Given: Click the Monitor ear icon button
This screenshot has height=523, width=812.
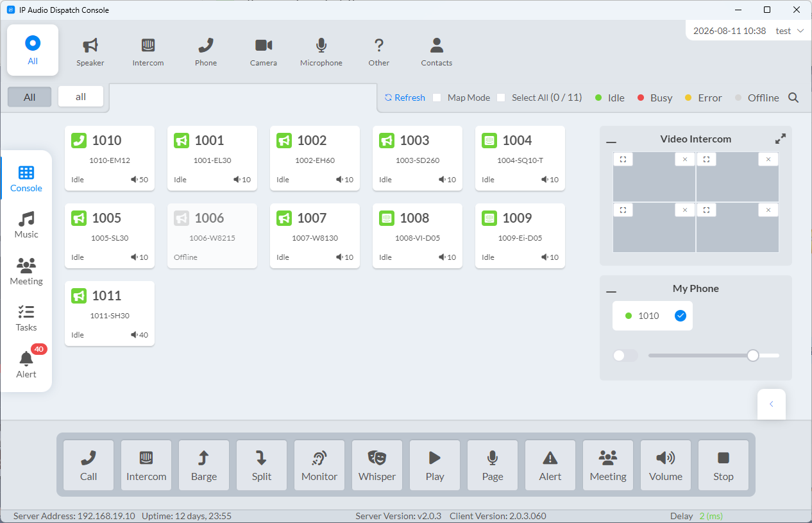Looking at the screenshot, I should click(x=319, y=465).
